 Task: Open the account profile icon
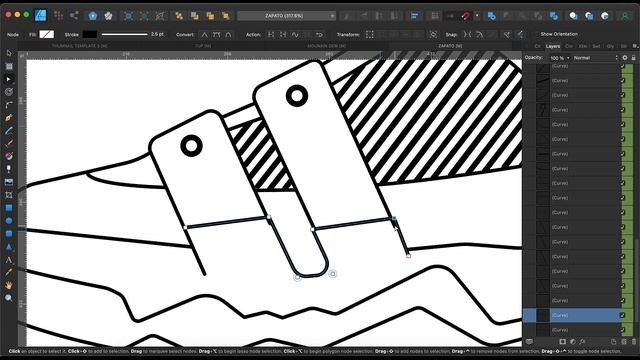pyautogui.click(x=624, y=16)
